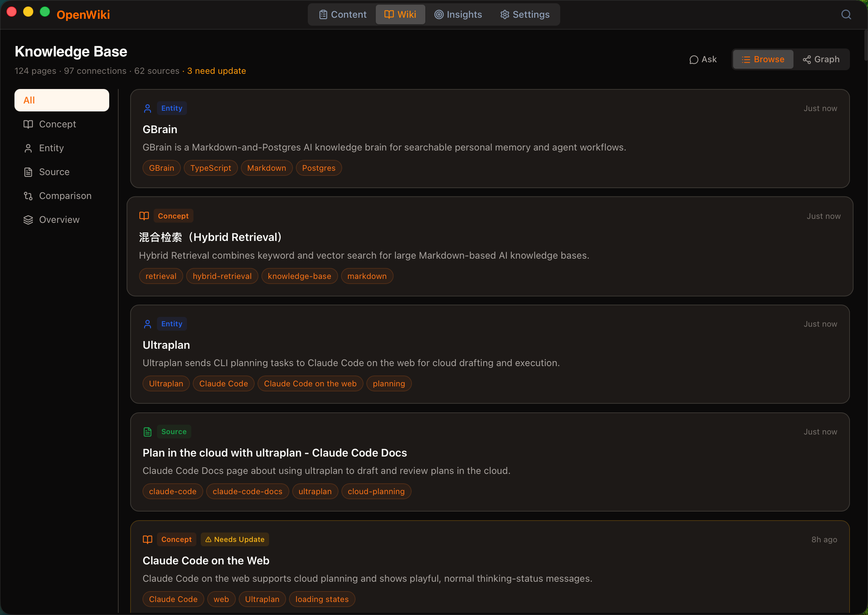Viewport: 868px width, 615px height.
Task: Click the hybrid-retrieval tag
Action: click(222, 276)
